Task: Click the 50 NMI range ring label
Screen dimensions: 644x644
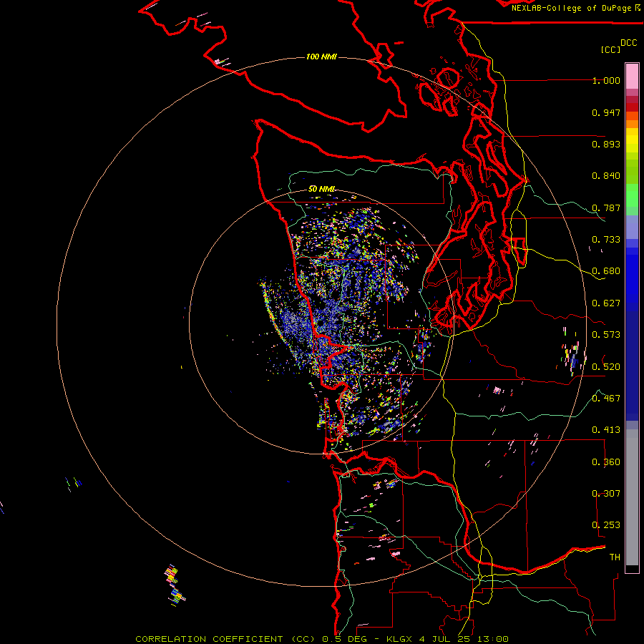Action: 321,189
